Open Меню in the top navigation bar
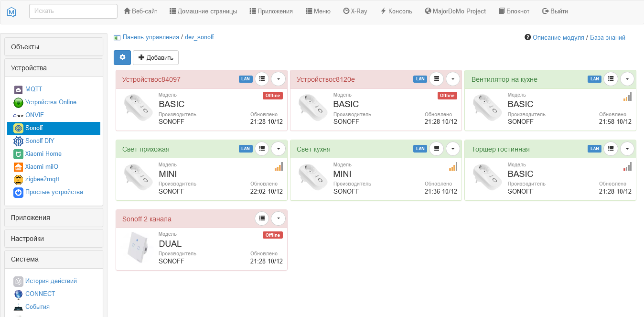Viewport: 644px width, 317px height. point(318,11)
